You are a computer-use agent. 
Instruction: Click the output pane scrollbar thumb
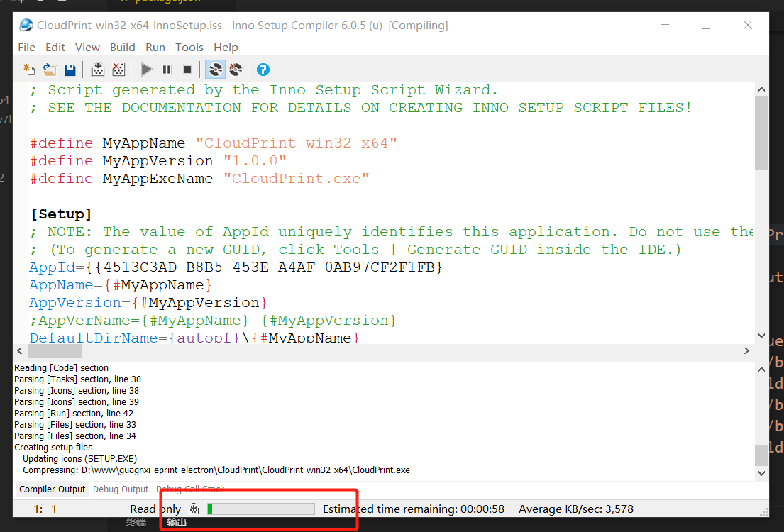click(761, 455)
